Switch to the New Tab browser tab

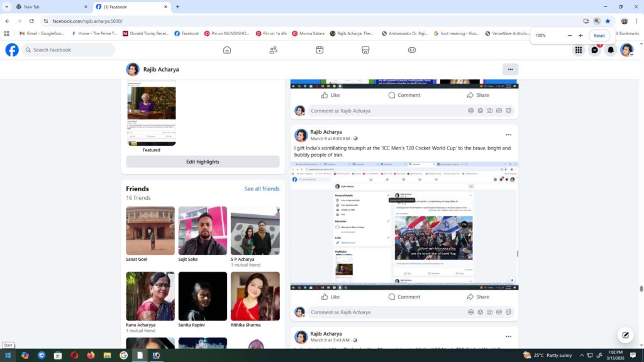tap(31, 7)
